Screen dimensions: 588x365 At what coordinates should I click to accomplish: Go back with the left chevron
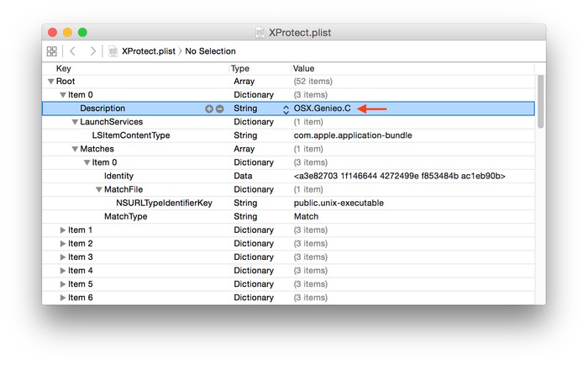tap(73, 51)
